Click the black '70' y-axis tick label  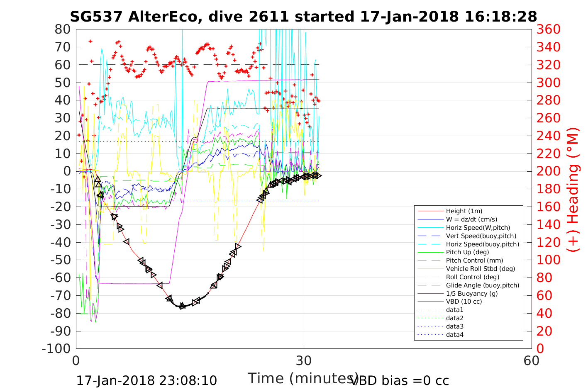coord(63,47)
